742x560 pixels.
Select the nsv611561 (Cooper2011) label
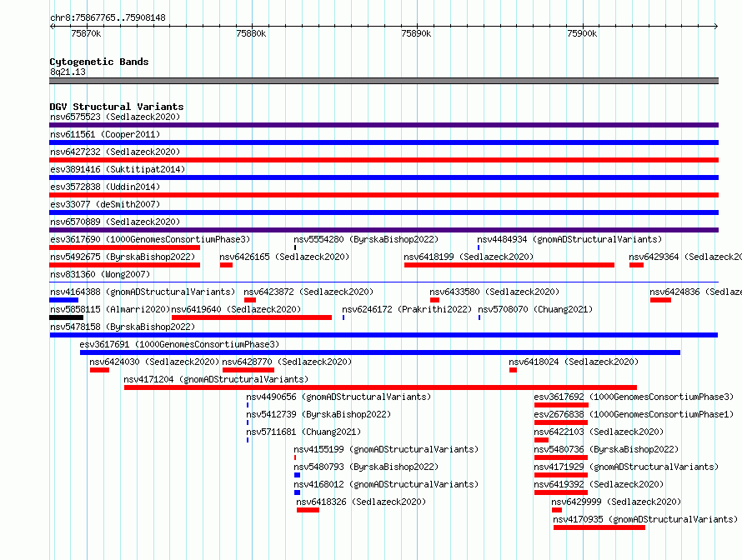(x=105, y=134)
